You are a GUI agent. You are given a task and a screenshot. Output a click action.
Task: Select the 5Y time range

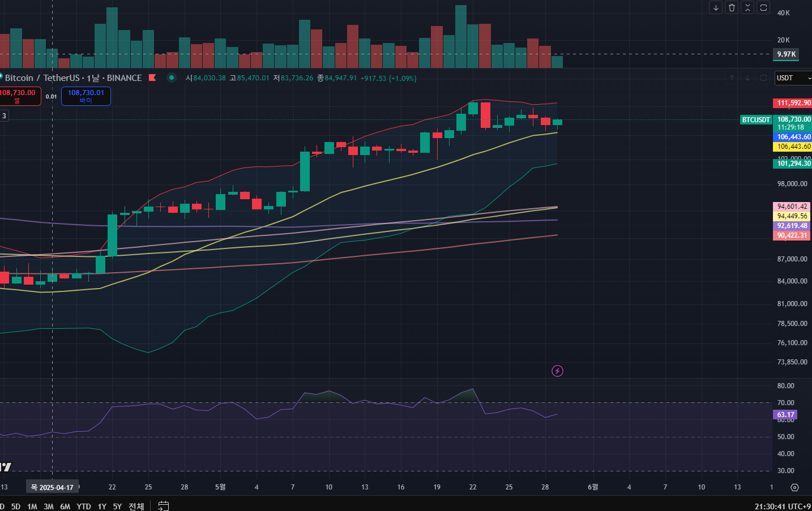pos(117,506)
